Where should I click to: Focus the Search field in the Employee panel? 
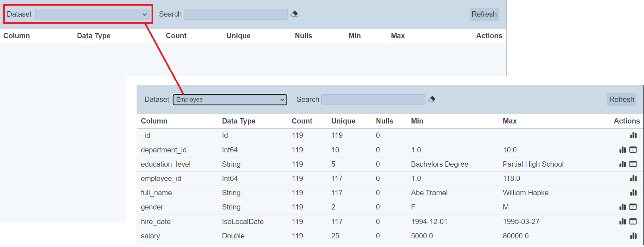[x=373, y=100]
